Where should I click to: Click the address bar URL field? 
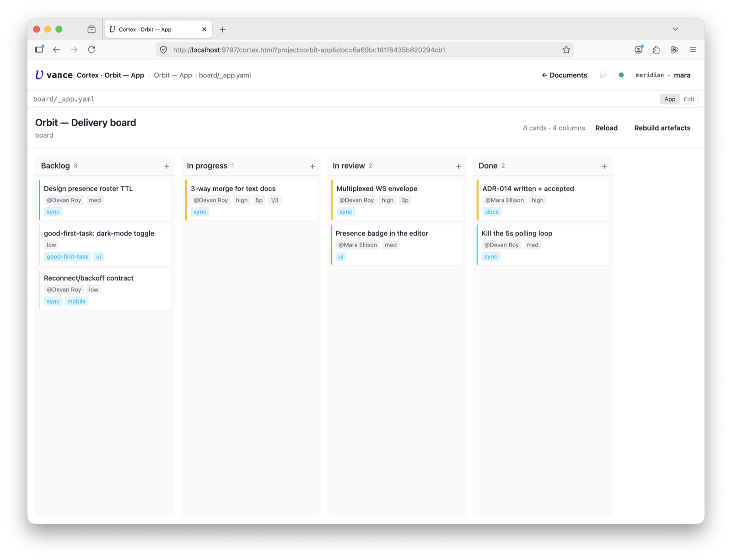tap(364, 49)
